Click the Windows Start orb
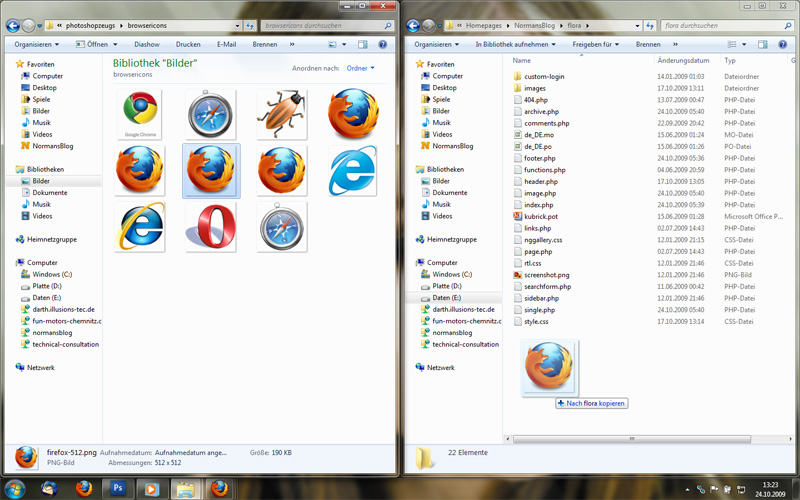This screenshot has width=800, height=500. coord(14,488)
